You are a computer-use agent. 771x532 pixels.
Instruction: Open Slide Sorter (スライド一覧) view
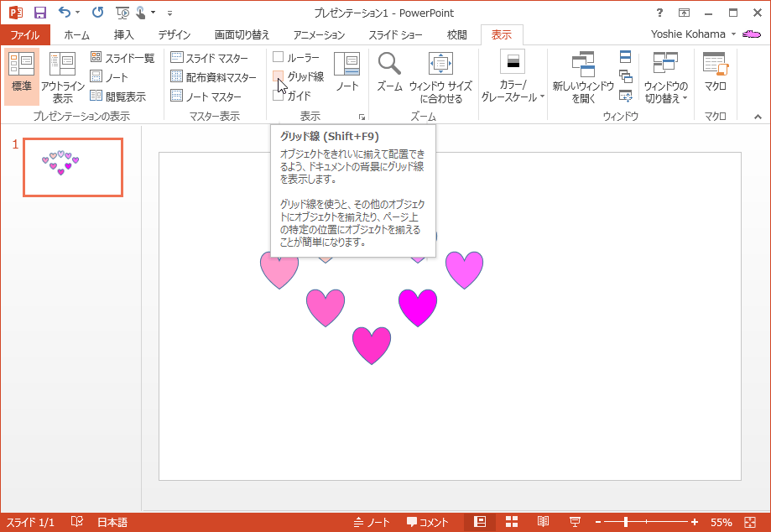point(122,58)
